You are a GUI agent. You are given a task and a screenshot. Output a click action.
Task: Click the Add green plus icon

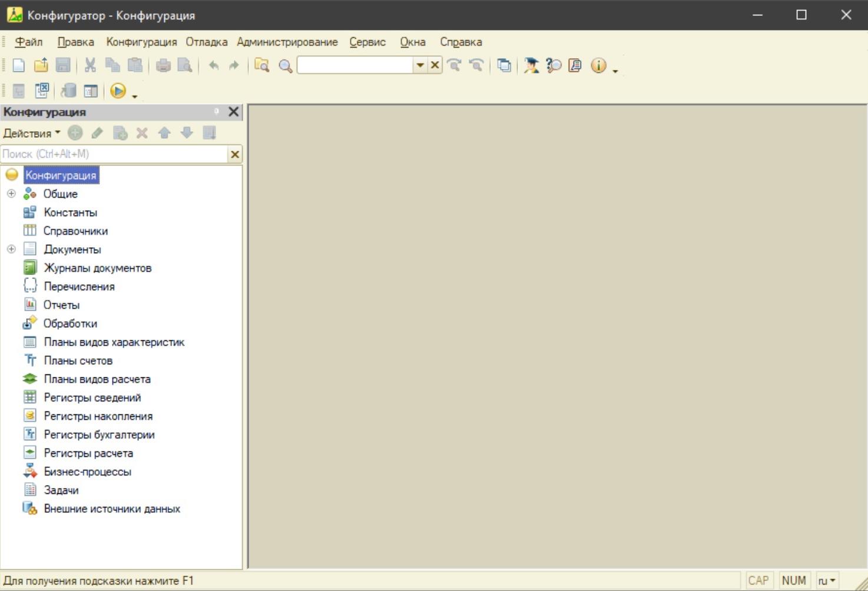(75, 133)
